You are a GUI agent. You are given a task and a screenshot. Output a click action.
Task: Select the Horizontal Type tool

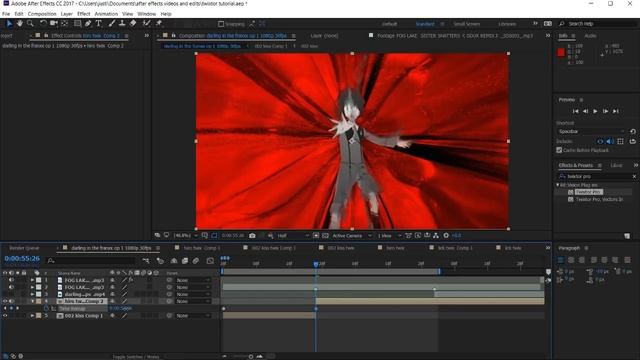(98, 24)
